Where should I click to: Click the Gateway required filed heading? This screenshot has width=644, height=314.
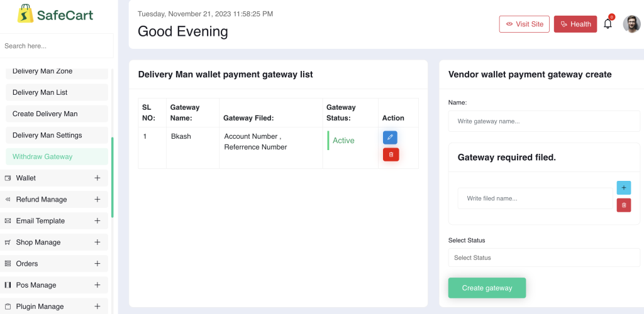506,158
